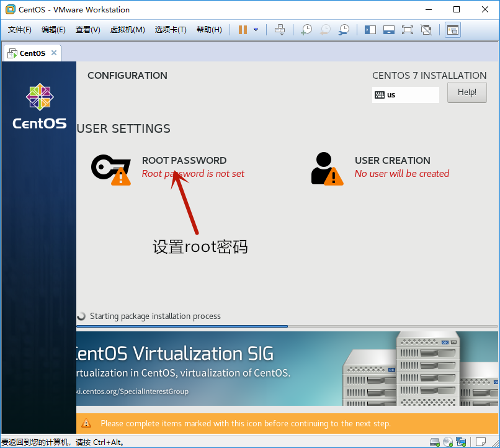The height and width of the screenshot is (448, 500).
Task: Click the Send Ctrl+Alt+Del toolbar icon
Action: tap(280, 30)
